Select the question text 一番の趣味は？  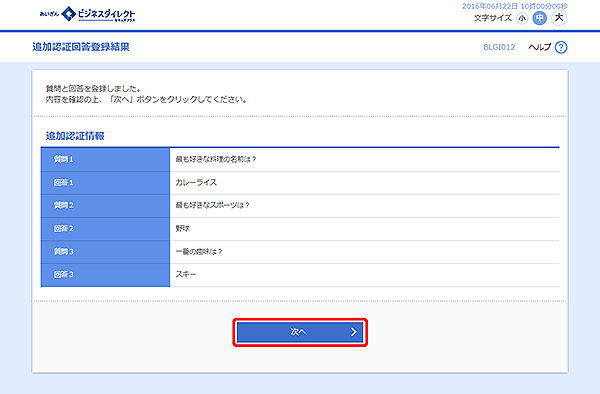(x=199, y=252)
